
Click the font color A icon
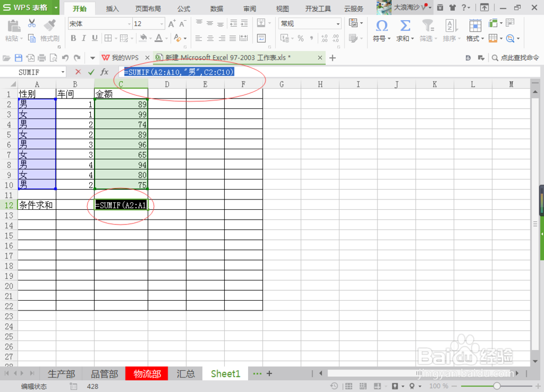click(159, 38)
